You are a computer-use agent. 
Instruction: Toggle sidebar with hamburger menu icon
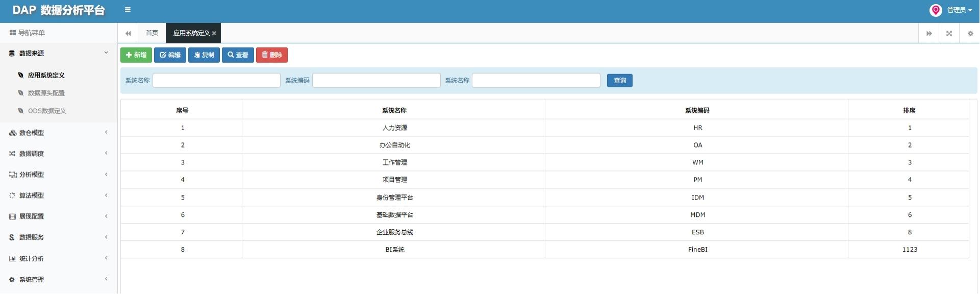pos(128,10)
